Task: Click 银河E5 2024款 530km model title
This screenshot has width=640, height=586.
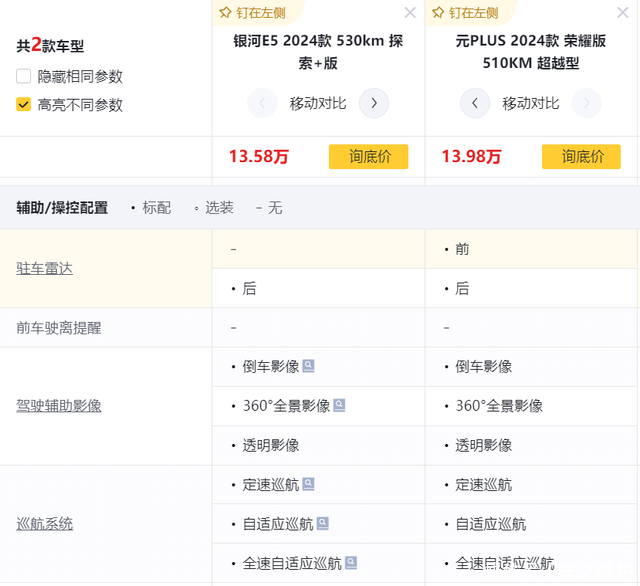Action: [x=318, y=52]
